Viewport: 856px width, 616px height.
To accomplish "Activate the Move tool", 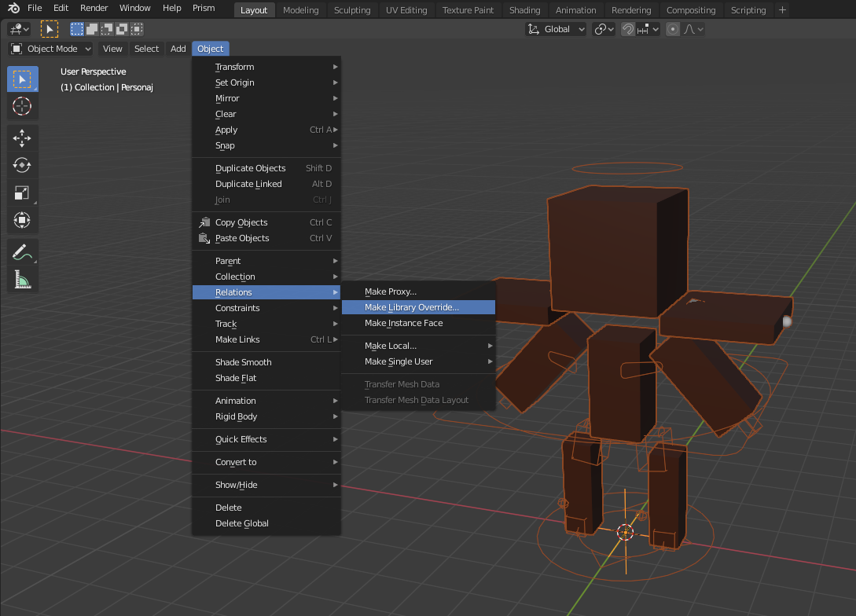I will [x=22, y=138].
